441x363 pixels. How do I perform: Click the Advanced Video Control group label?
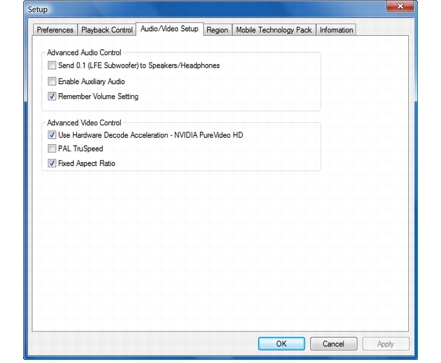pos(84,123)
